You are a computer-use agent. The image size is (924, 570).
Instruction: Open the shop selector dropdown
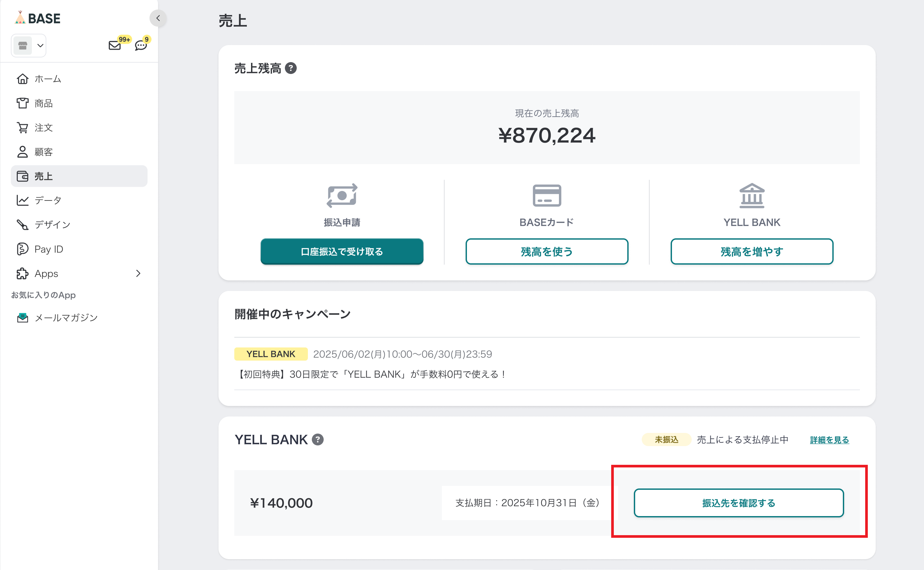(x=29, y=46)
